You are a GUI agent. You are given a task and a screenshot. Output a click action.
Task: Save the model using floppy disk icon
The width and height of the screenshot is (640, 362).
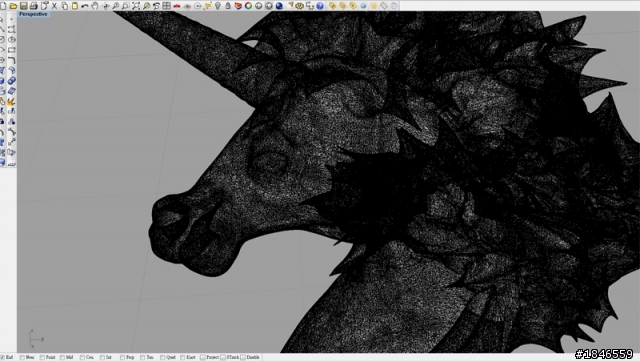tap(23, 6)
